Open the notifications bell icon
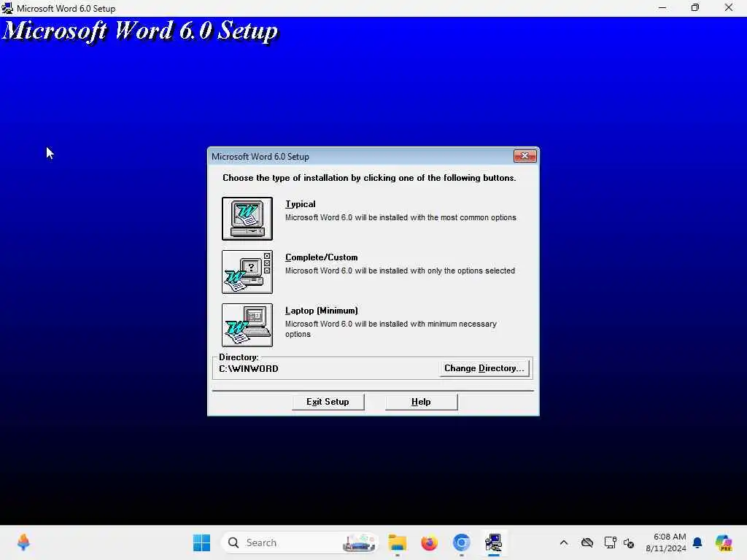 pos(697,542)
